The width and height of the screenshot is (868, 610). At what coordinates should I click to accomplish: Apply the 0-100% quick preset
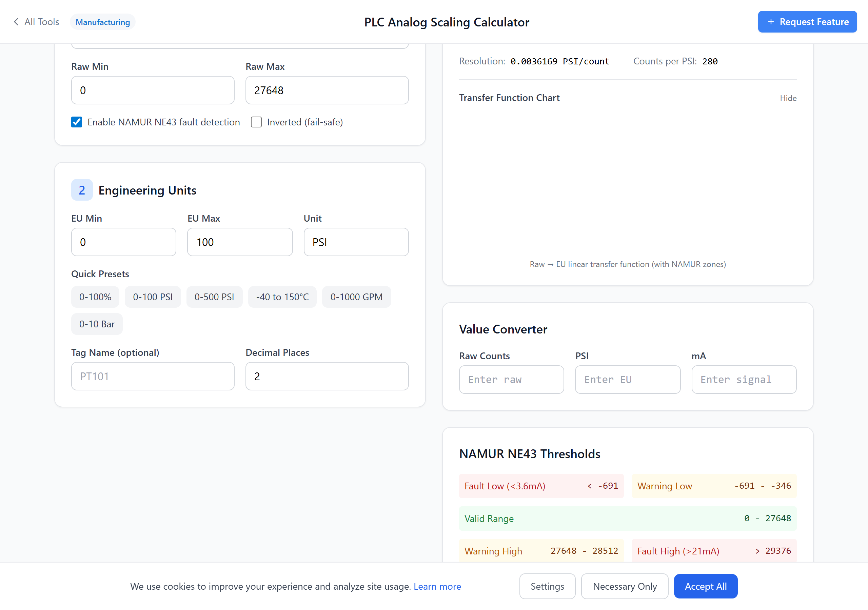95,297
